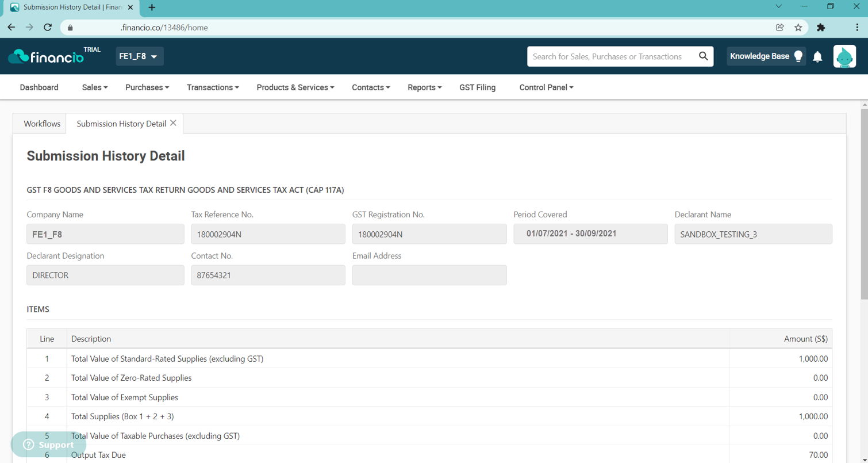Click 'Total Value of Exempt Supplies' row
Viewport: 868px width, 463px height.
tap(429, 397)
